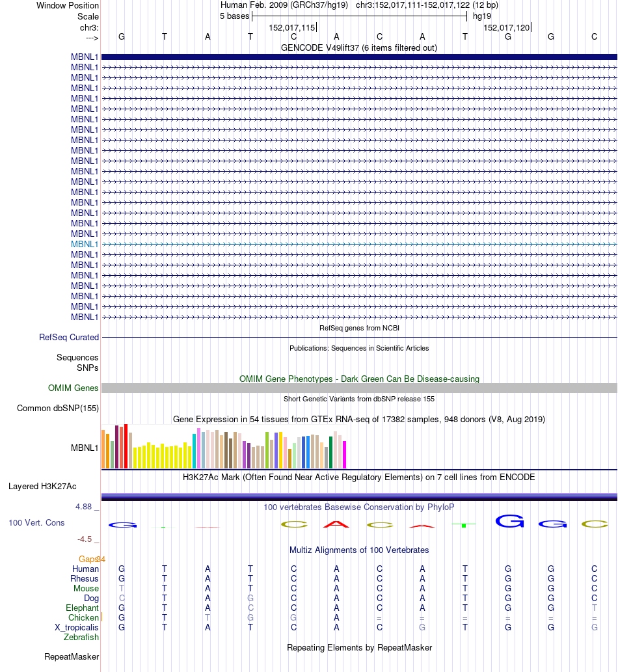Click the Elephant row's gray T in last column

(x=595, y=608)
